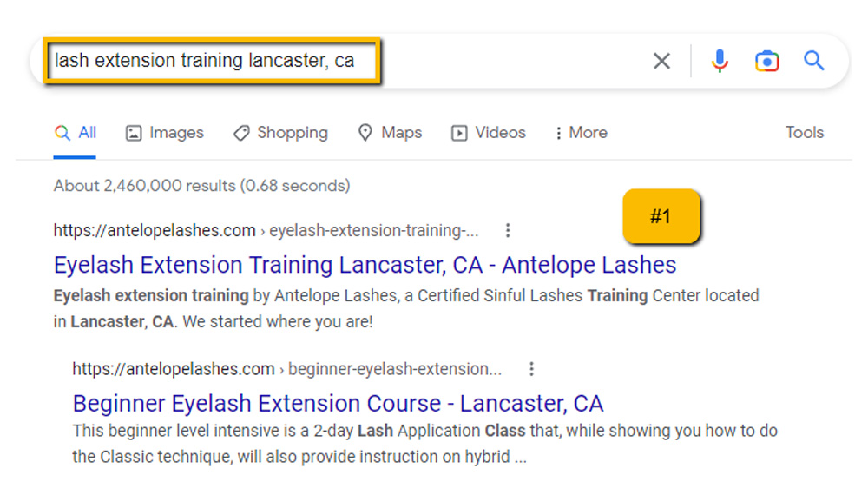Click the antelopelashes.com eyelash-extension-training URL
Viewport: 868px width, 488px height.
pos(265,230)
